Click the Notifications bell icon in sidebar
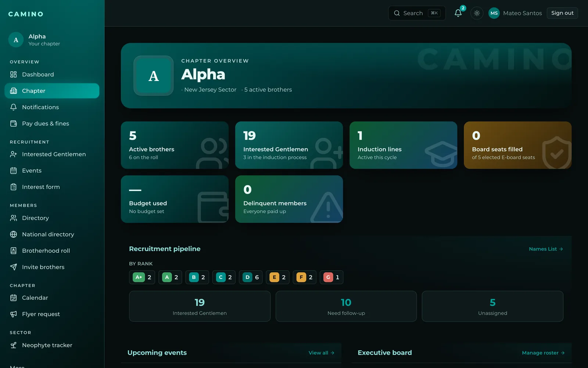 (14, 107)
